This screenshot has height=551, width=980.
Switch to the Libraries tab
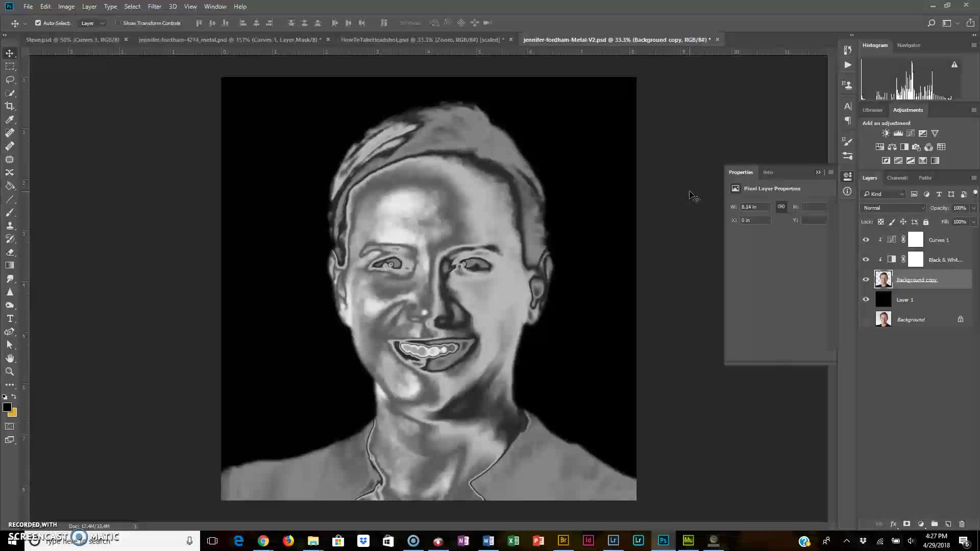pyautogui.click(x=872, y=110)
